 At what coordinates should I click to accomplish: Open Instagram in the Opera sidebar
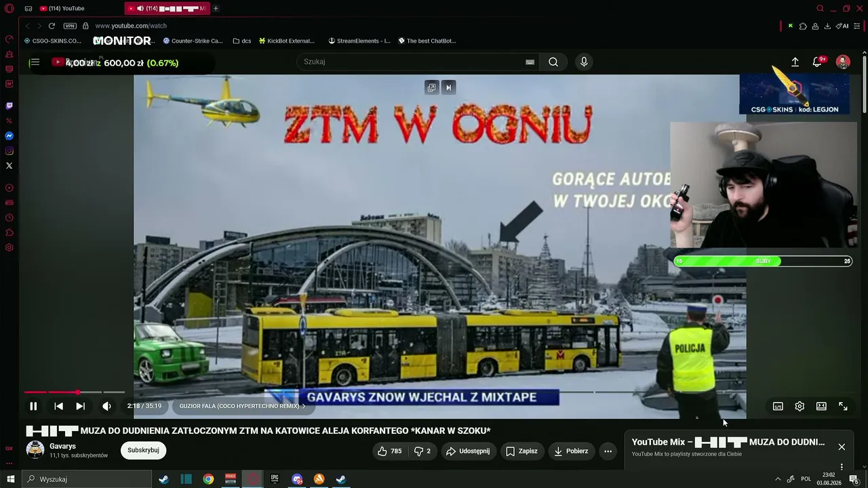(9, 150)
